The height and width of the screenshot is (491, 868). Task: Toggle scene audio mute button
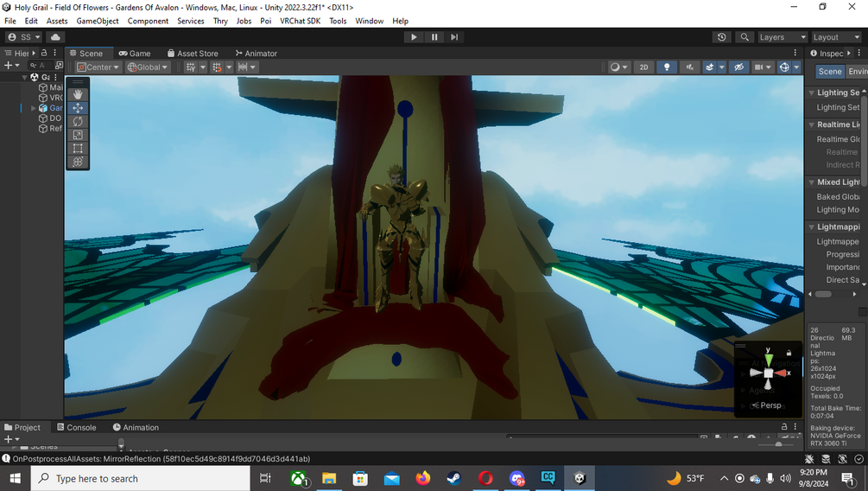click(690, 67)
